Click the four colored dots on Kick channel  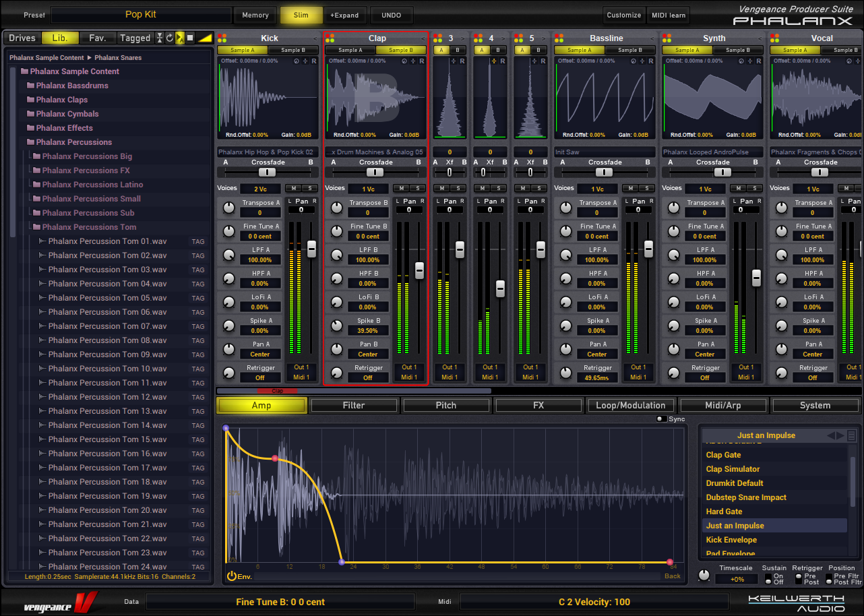coord(222,38)
